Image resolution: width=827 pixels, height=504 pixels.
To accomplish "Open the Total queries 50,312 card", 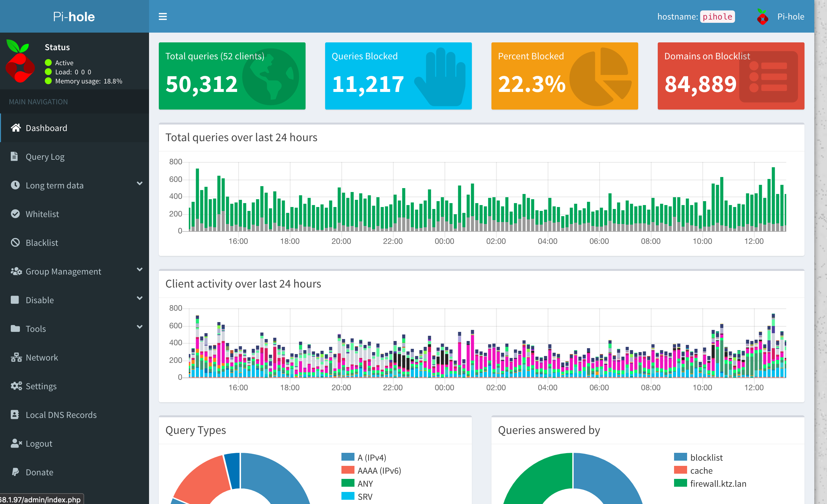I will pyautogui.click(x=232, y=76).
